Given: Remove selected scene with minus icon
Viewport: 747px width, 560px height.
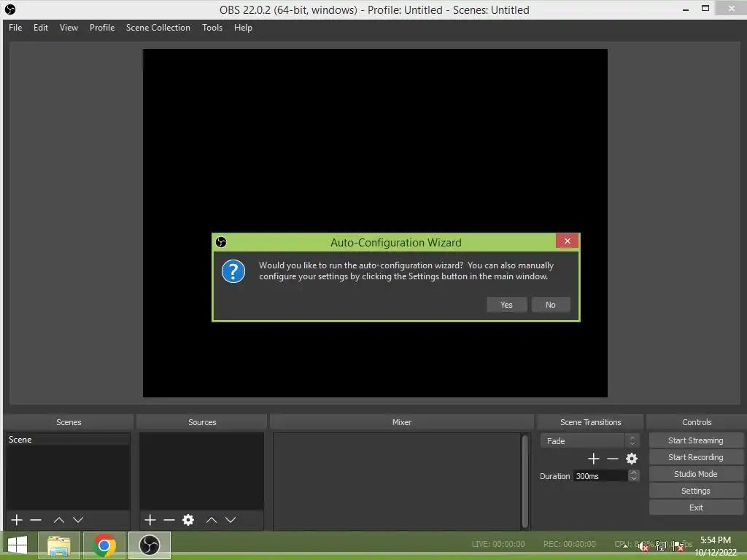Looking at the screenshot, I should pos(36,519).
